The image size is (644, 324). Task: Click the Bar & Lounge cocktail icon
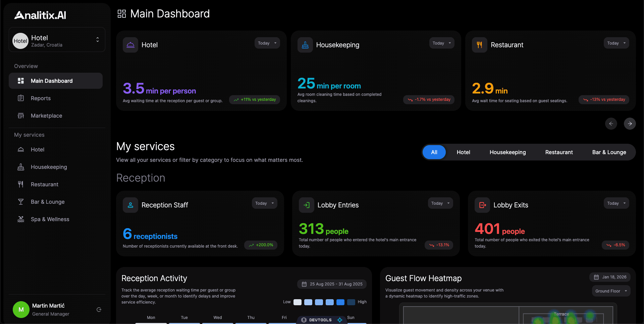(x=21, y=202)
